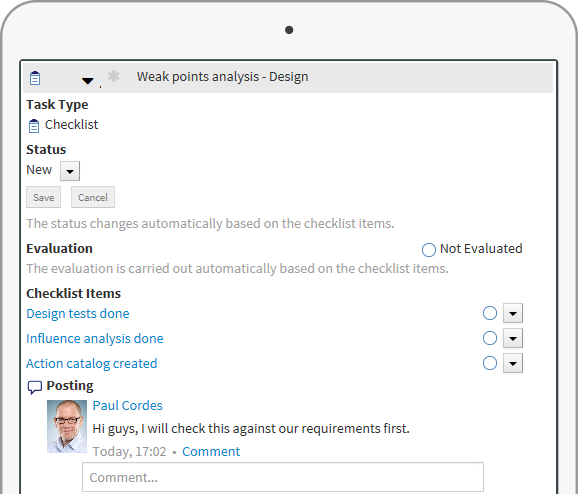Click inside the Comment input field

pos(283,477)
